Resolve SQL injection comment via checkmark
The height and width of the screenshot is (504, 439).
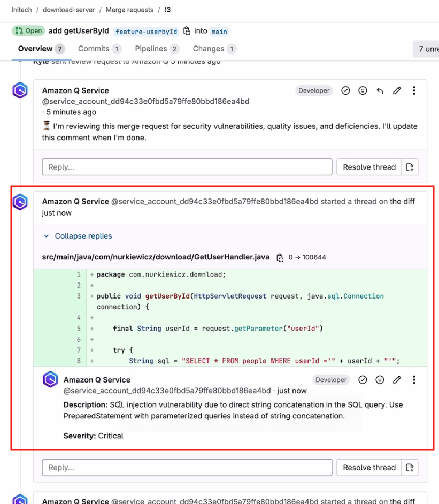363,380
